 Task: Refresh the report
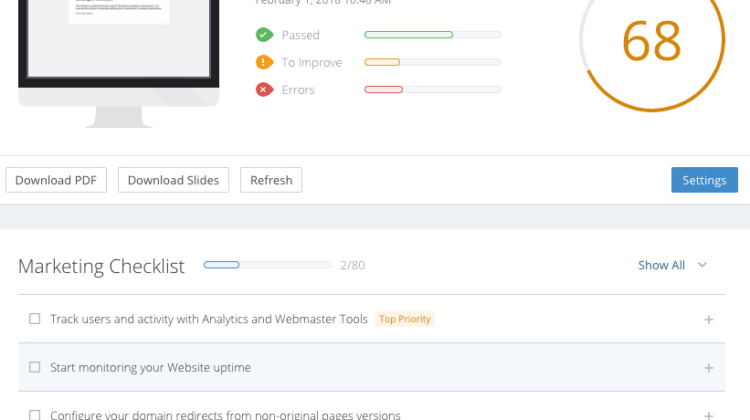pyautogui.click(x=271, y=180)
